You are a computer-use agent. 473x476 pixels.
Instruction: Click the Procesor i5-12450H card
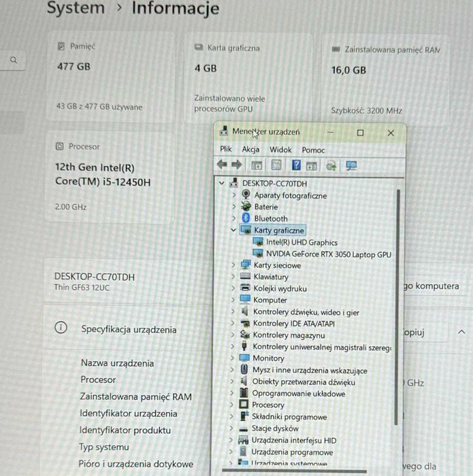(x=110, y=177)
